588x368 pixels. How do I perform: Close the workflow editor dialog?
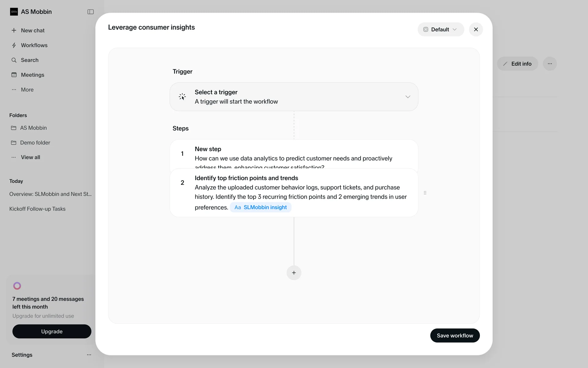click(476, 29)
